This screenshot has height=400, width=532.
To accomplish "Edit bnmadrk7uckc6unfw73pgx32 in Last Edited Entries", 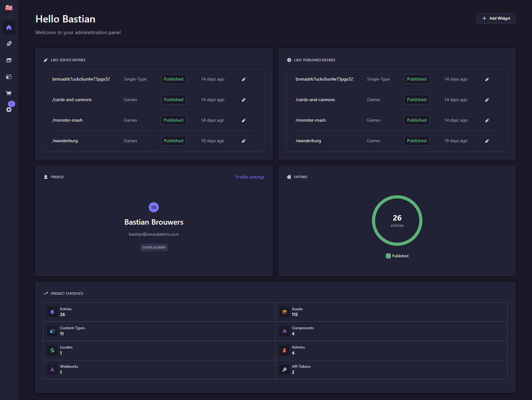I will [x=244, y=79].
